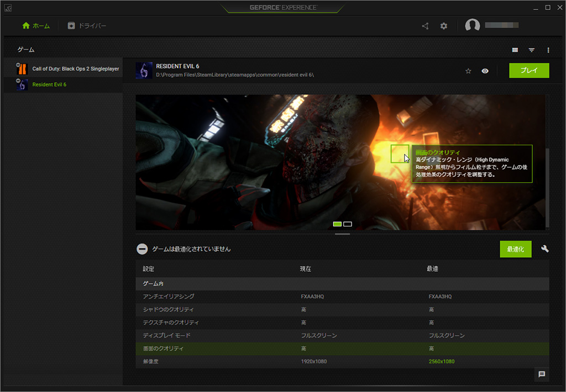
Task: Click the splitter handle below the screenshot
Action: pyautogui.click(x=342, y=234)
